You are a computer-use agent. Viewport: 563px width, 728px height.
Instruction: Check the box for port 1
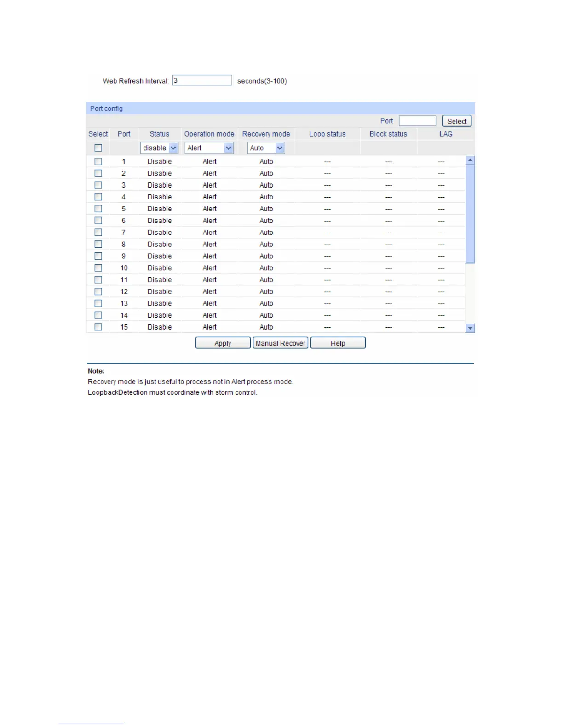point(98,161)
